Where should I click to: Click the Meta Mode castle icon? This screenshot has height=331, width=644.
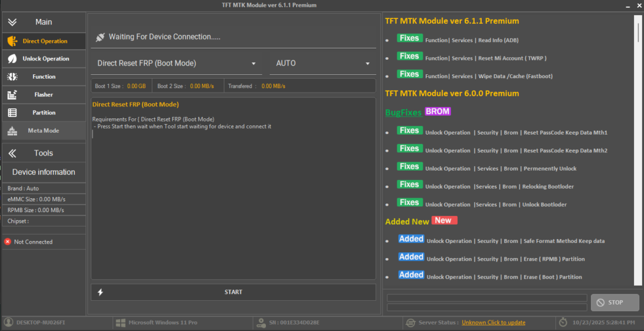tap(13, 131)
